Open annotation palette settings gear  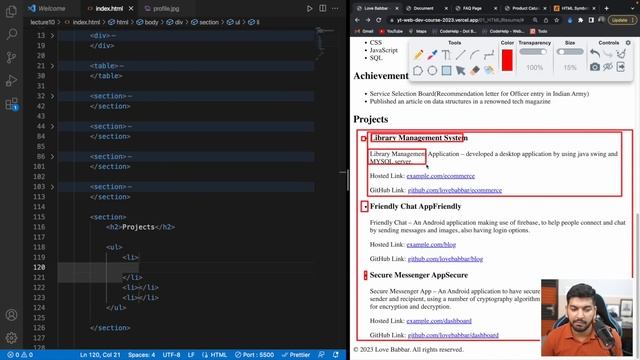pos(628,42)
